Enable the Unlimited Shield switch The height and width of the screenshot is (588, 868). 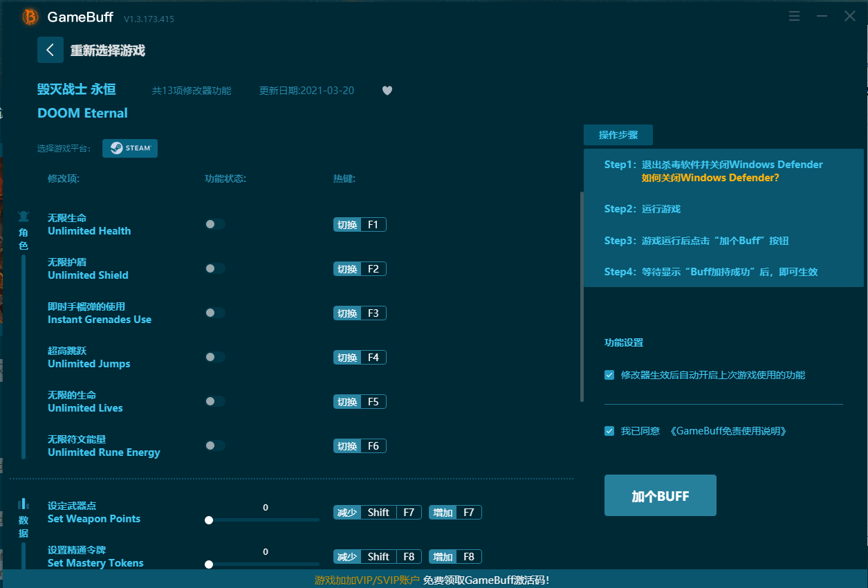(x=214, y=268)
